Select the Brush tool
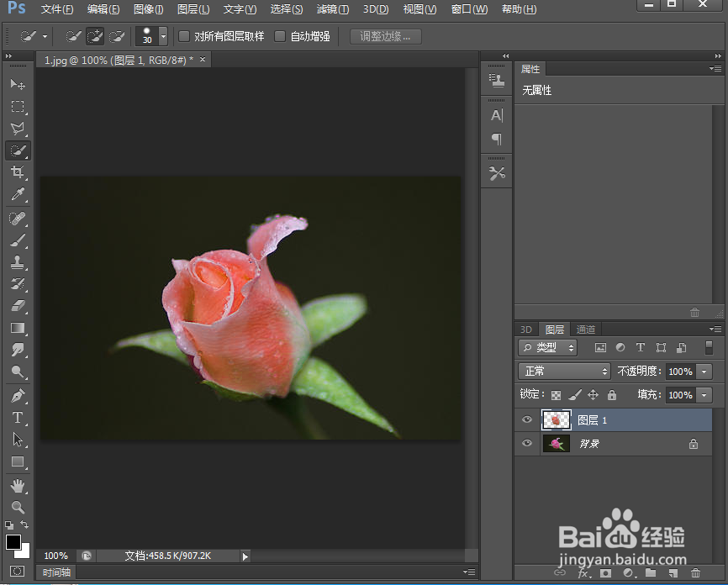Viewport: 728px width, 585px height. (18, 240)
